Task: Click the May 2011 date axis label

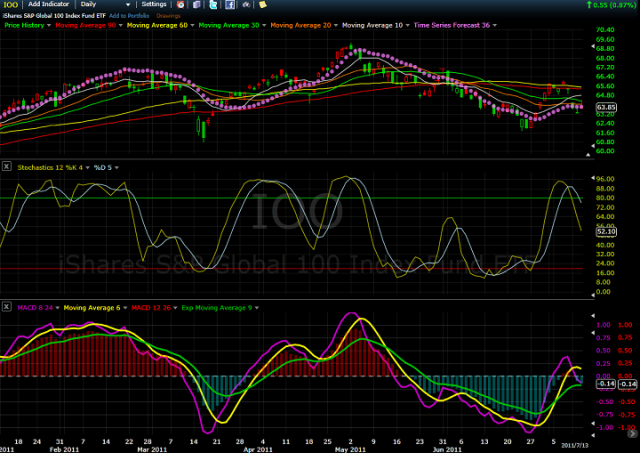Action: coord(350,449)
